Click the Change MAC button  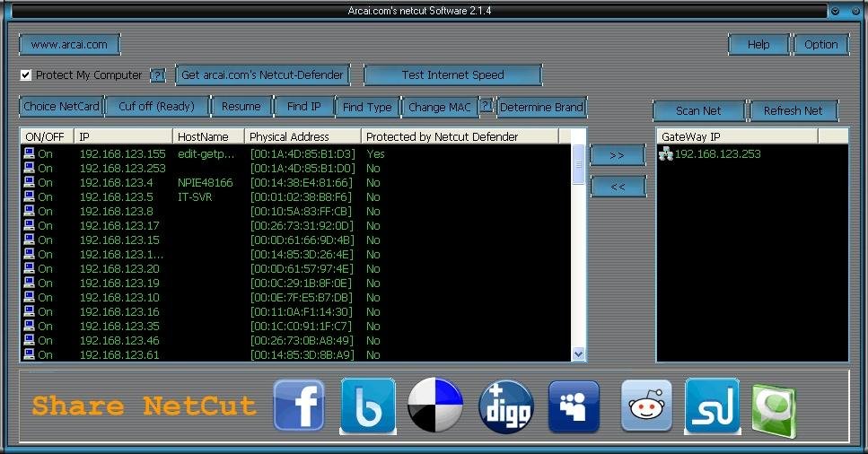440,107
